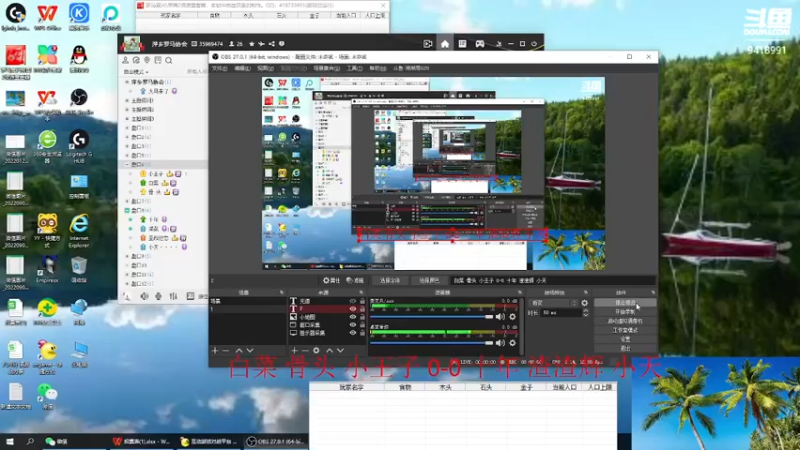Hide the 窗口采集 source
This screenshot has height=450, width=800.
pyautogui.click(x=353, y=324)
